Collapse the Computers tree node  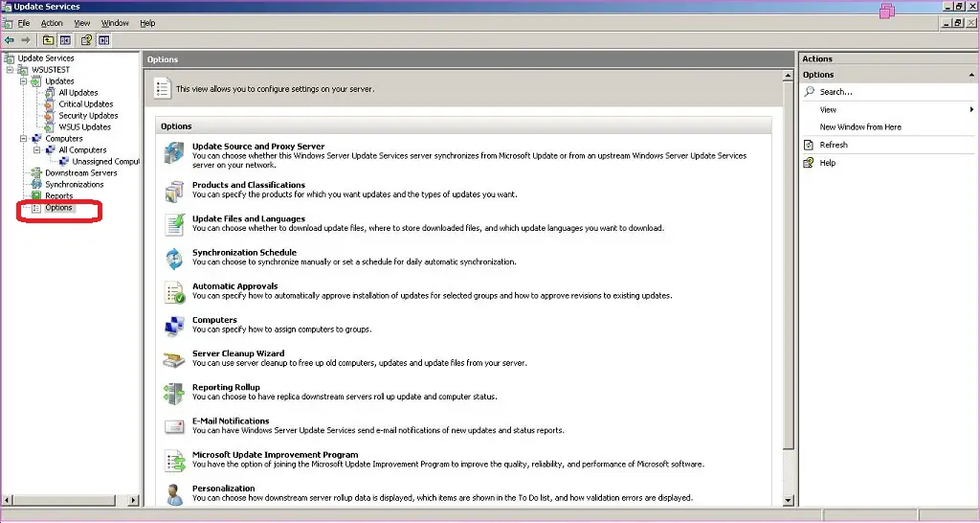pyautogui.click(x=24, y=138)
